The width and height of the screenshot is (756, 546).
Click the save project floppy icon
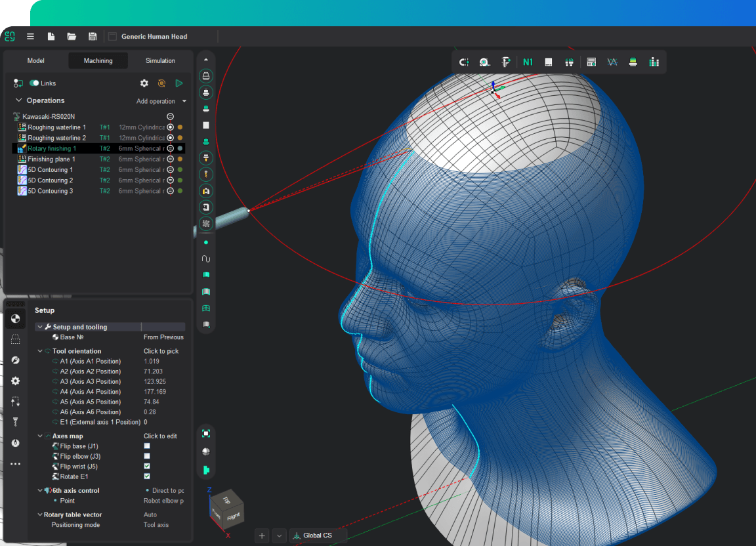tap(93, 37)
